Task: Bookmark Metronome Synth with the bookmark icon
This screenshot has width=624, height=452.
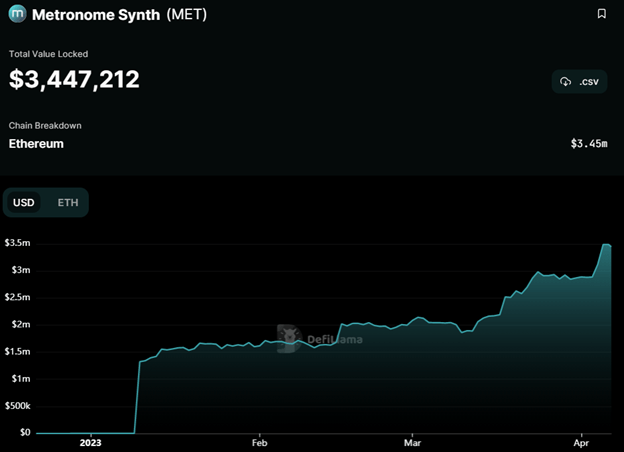Action: pos(602,14)
